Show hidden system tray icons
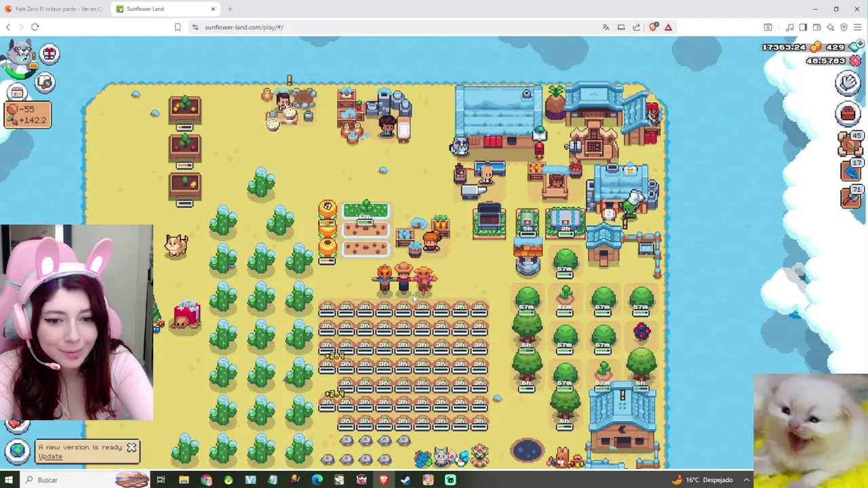868x488 pixels. 746,480
